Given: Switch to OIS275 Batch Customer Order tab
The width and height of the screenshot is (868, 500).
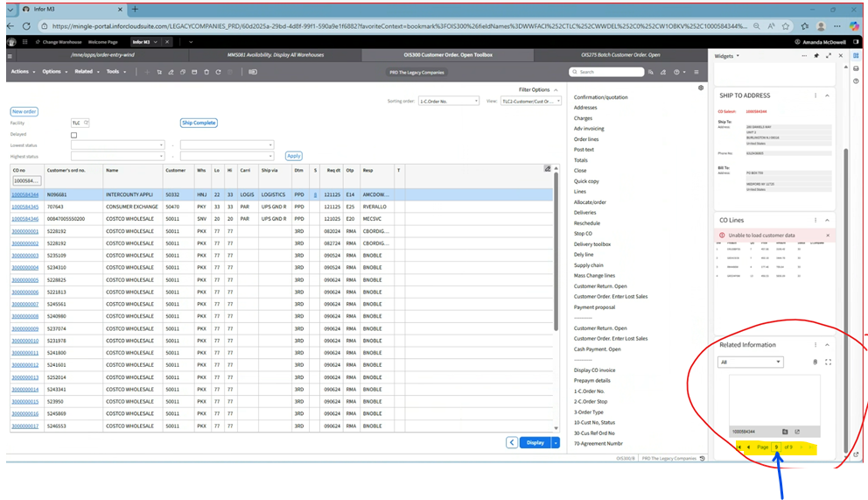Looking at the screenshot, I should 620,55.
